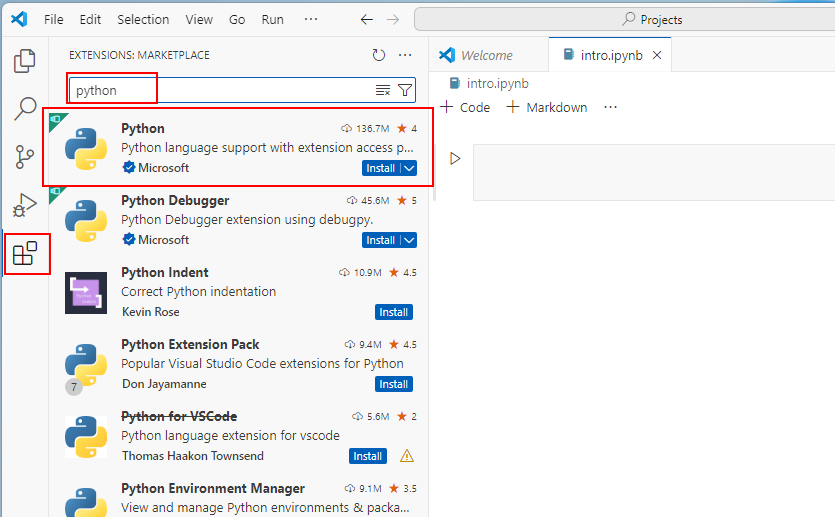Click Thomas Haakon Townsend publisher name
Image resolution: width=835 pixels, height=517 pixels.
(193, 456)
